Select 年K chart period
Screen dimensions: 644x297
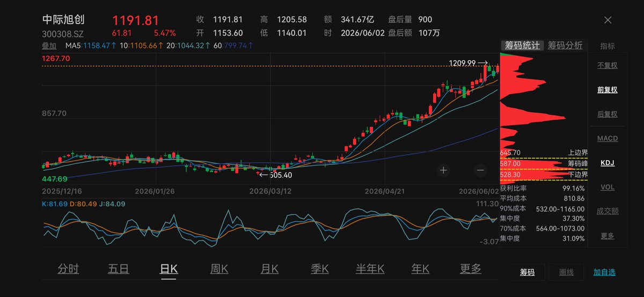point(420,269)
